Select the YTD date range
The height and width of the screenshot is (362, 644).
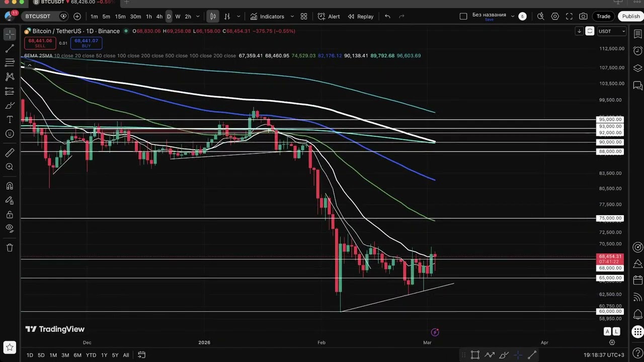tap(91, 355)
